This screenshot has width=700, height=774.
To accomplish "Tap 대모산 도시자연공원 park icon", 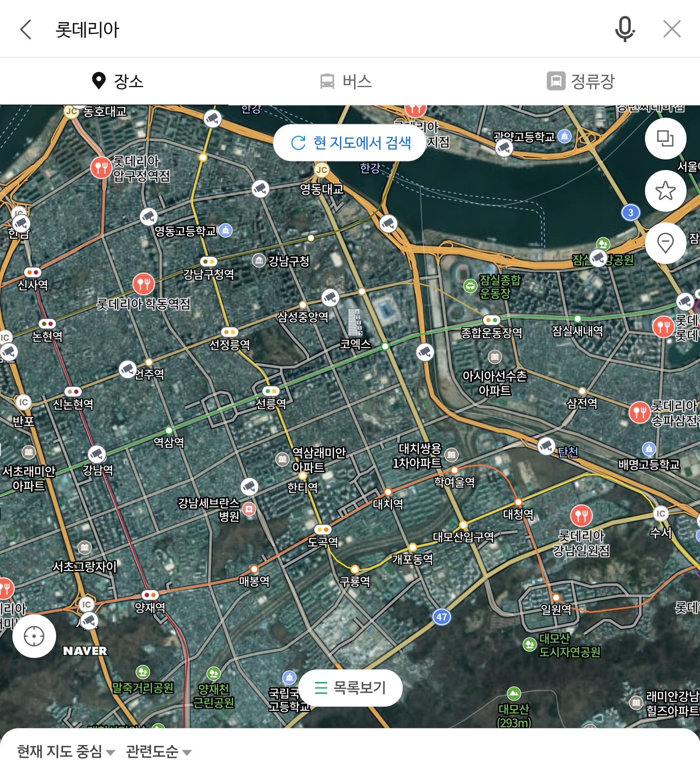I will tap(530, 644).
